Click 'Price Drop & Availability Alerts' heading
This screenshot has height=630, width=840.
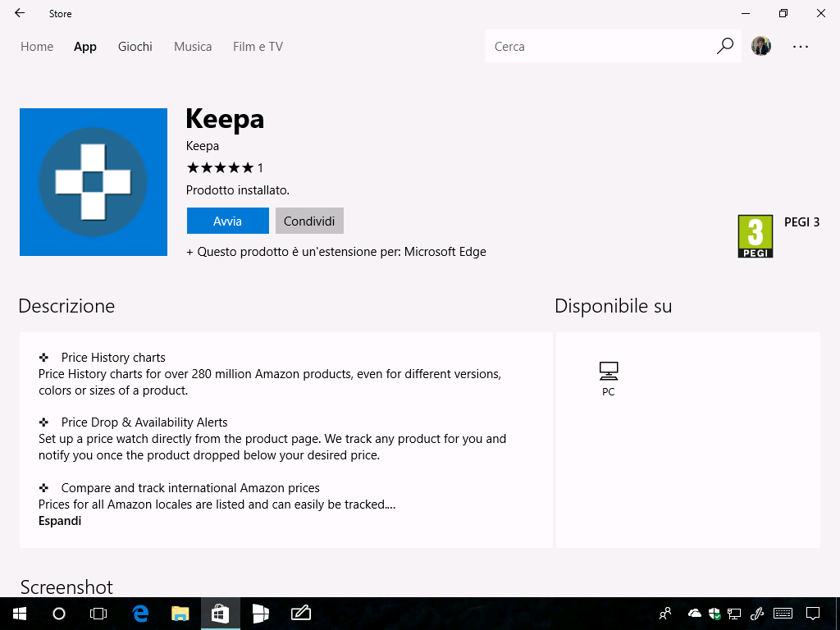[144, 422]
